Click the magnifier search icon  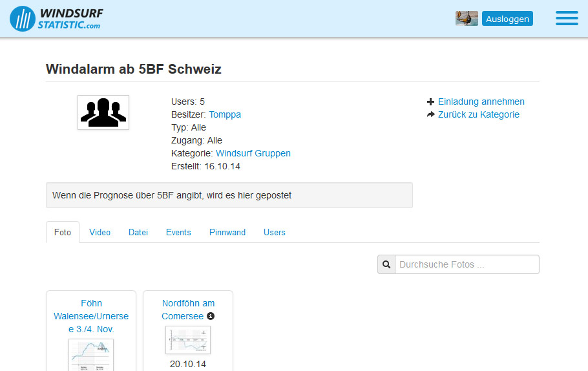[x=386, y=264]
